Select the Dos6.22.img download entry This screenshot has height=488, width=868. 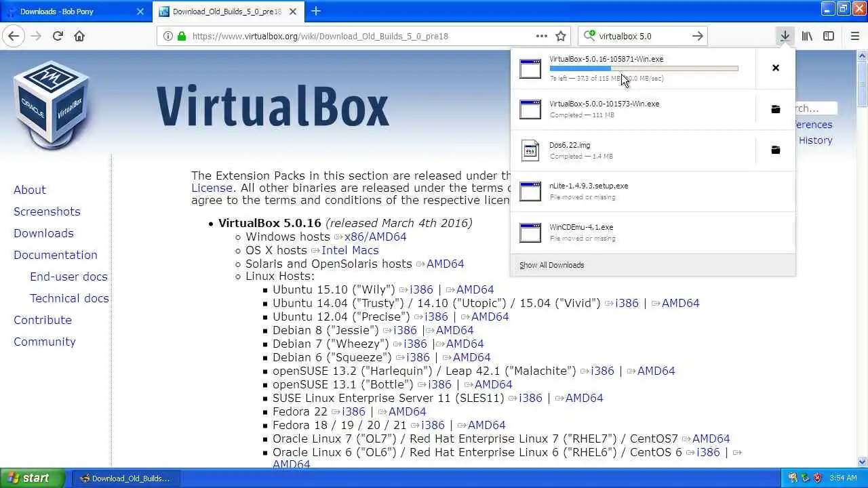coord(633,150)
